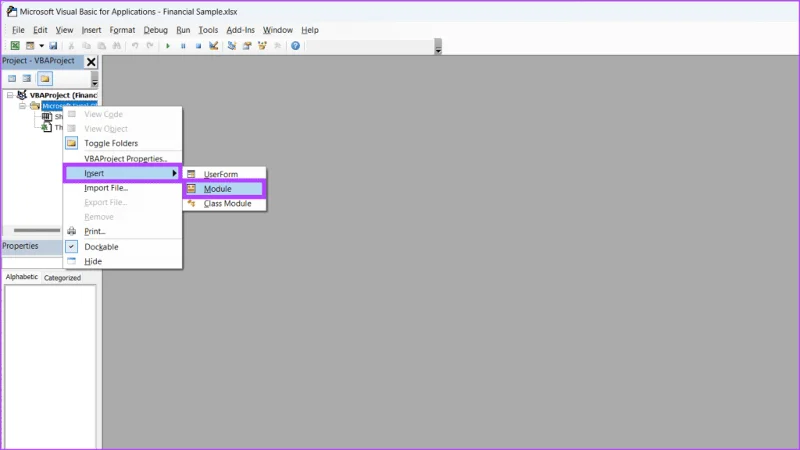800x450 pixels.
Task: Toggle Design Mode icon
Action: [214, 46]
